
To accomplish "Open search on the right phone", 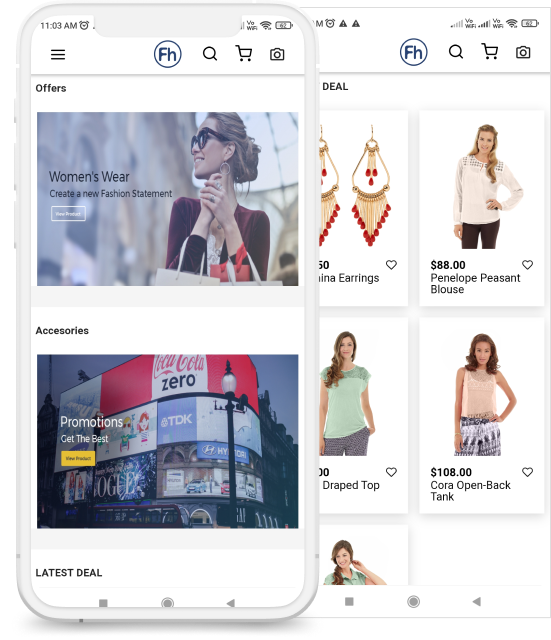I will pos(455,52).
